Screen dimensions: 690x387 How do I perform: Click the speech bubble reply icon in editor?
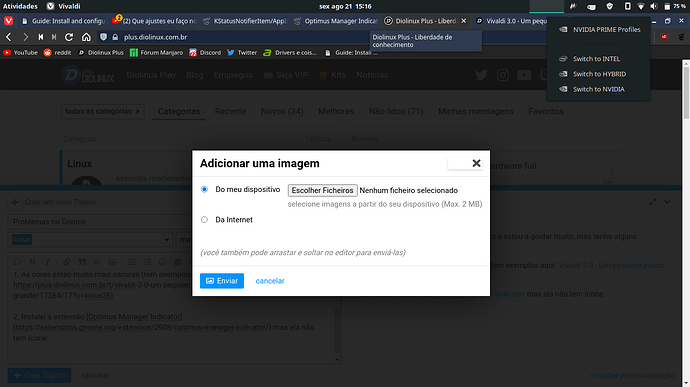(17, 262)
